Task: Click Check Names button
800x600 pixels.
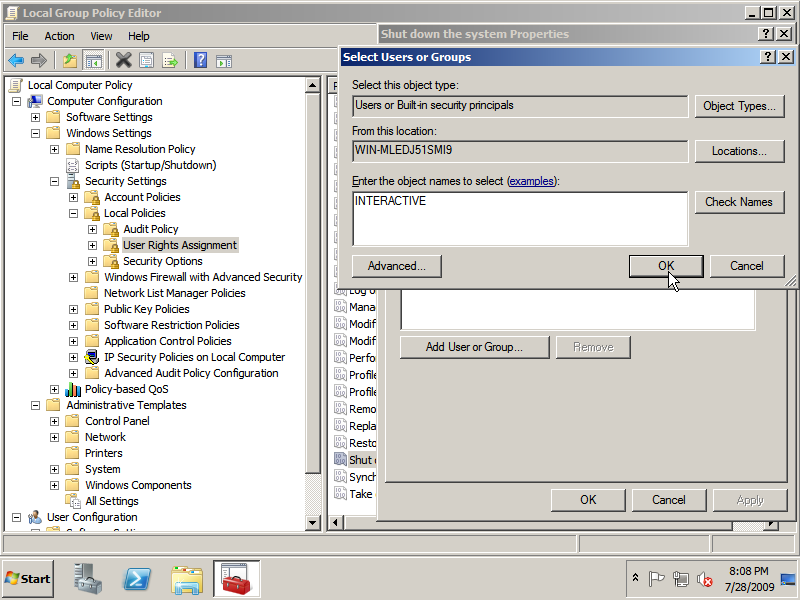Action: (739, 202)
